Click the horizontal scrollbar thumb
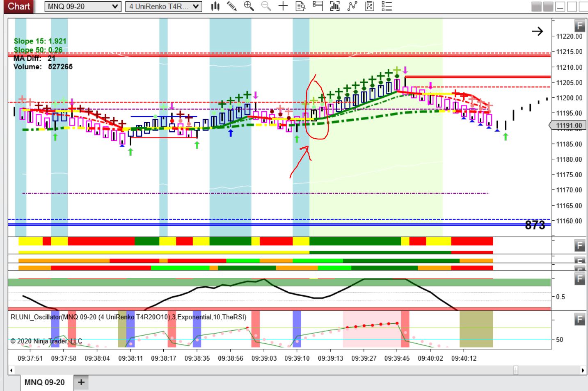 point(516,370)
